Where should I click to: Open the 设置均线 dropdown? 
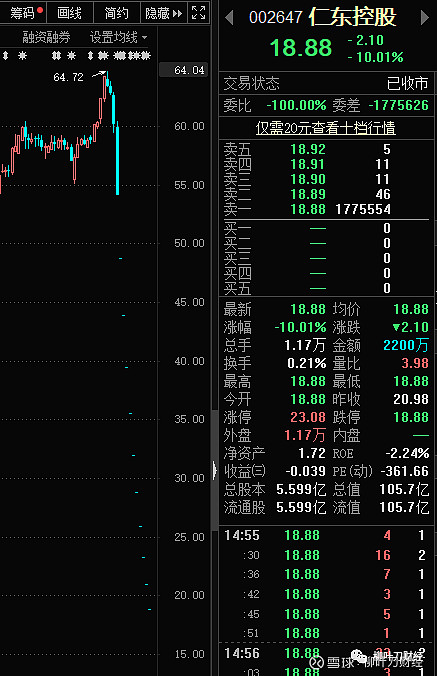pyautogui.click(x=119, y=38)
